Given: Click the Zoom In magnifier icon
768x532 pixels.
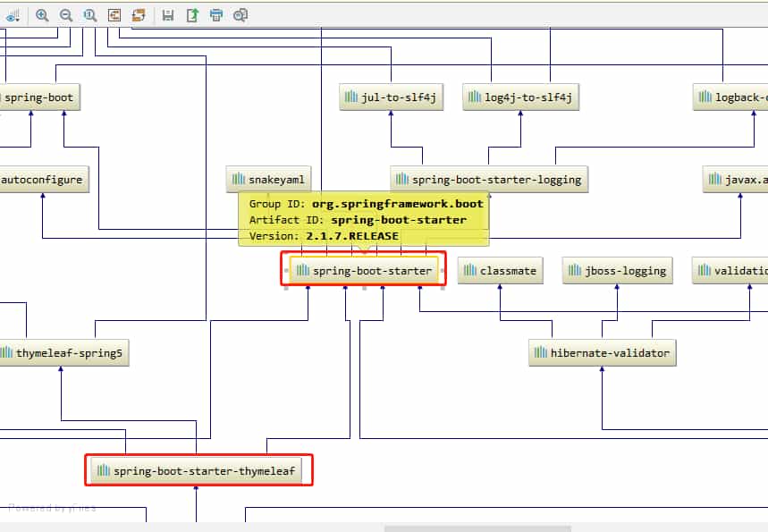Looking at the screenshot, I should pyautogui.click(x=42, y=16).
